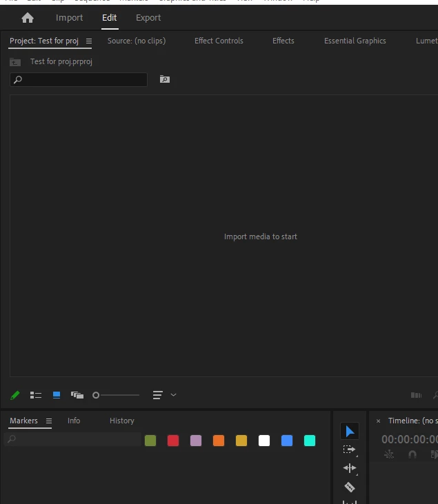The height and width of the screenshot is (504, 438).
Task: Open the Project panel hamburger menu
Action: tap(89, 41)
